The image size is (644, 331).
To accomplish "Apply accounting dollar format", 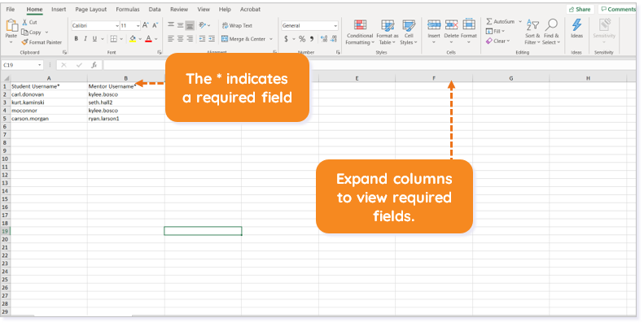I will click(x=286, y=39).
